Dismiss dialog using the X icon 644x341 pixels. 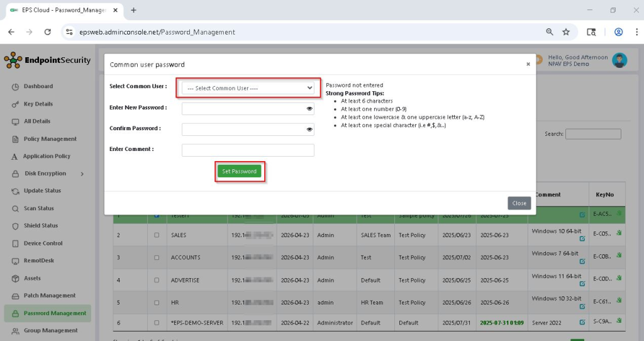click(528, 64)
